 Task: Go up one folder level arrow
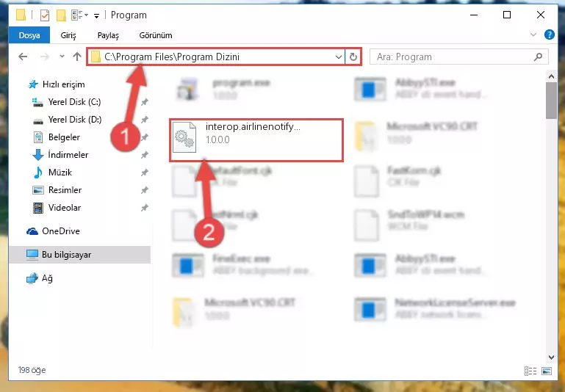(x=77, y=57)
